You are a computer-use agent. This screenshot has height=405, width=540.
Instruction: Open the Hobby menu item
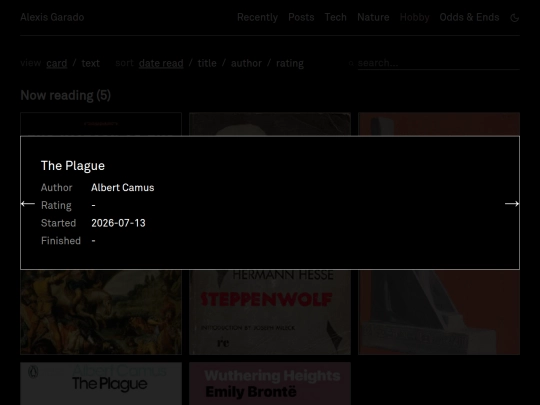click(x=414, y=17)
